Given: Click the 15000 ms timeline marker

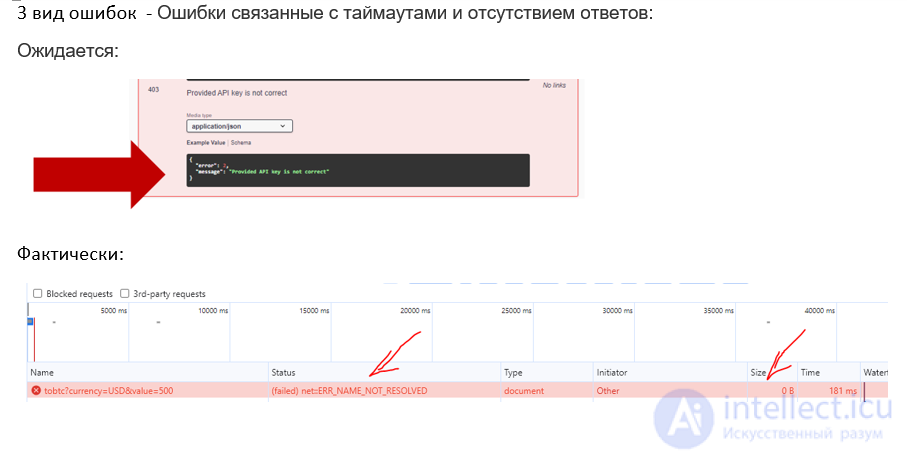Looking at the screenshot, I should click(x=314, y=311).
